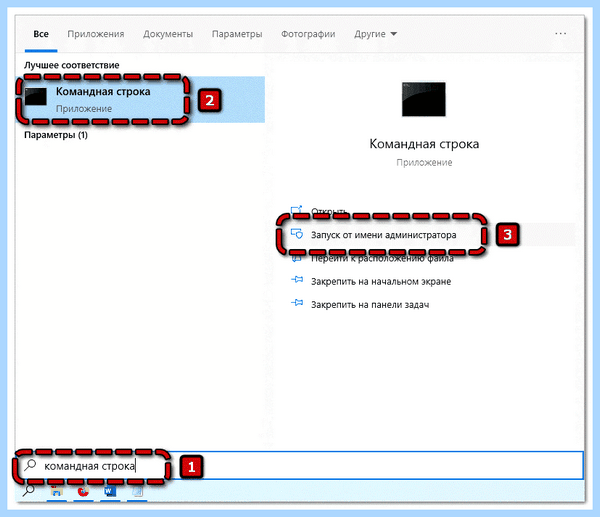Expand the Другие dropdown

(375, 34)
